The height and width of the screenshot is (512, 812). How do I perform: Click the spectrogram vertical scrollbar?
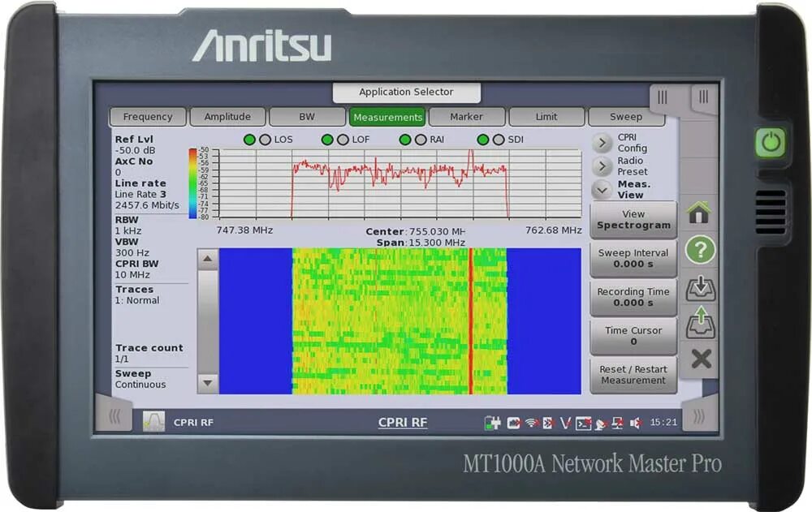(x=208, y=316)
